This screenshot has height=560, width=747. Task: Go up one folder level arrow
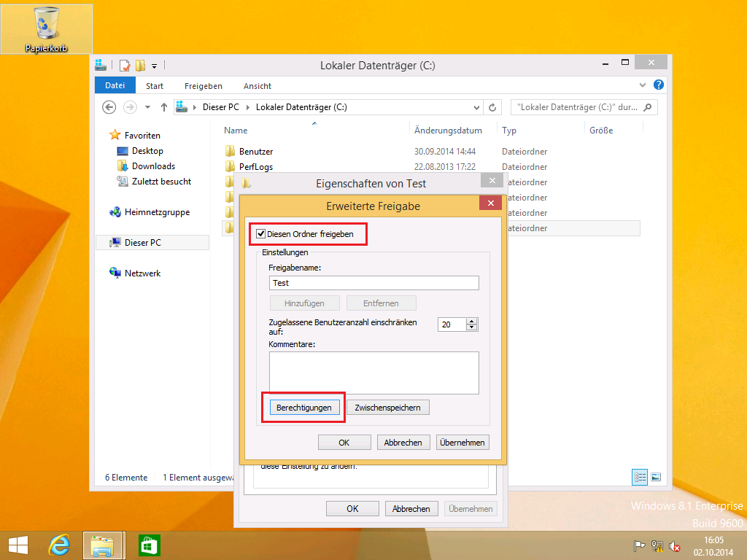pyautogui.click(x=164, y=107)
